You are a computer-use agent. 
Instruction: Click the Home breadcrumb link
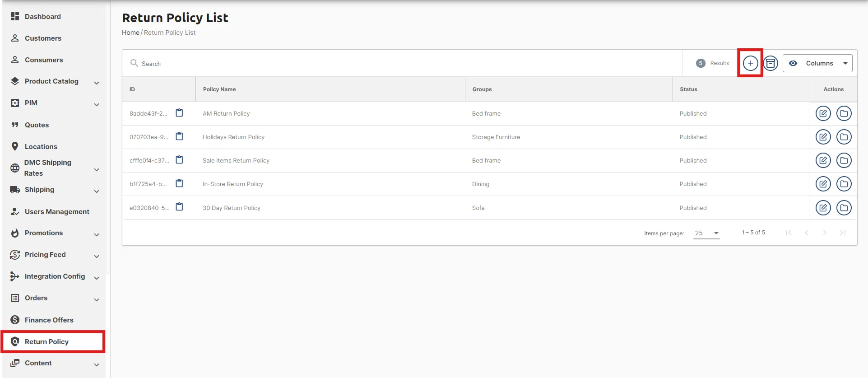130,33
